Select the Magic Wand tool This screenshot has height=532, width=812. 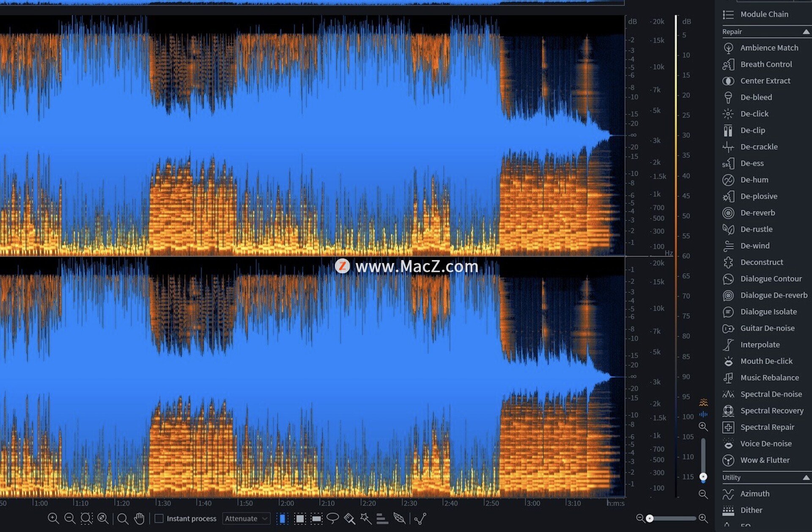366,518
